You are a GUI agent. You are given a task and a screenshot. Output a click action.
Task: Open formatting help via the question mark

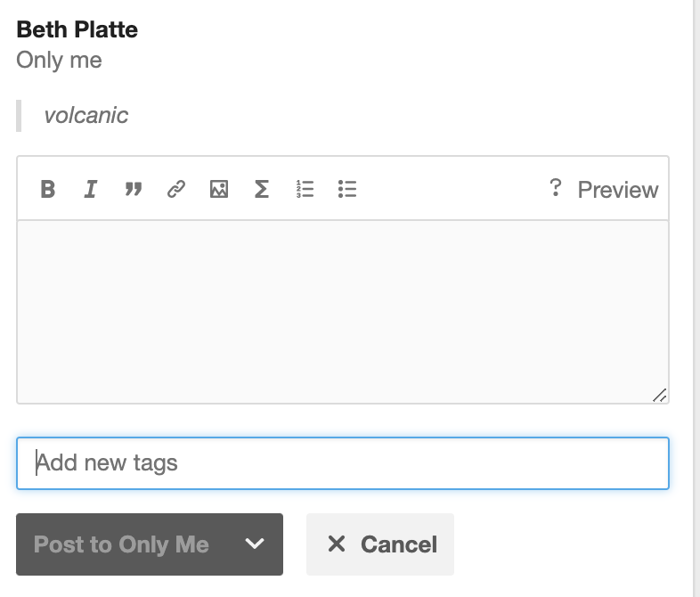click(x=555, y=188)
